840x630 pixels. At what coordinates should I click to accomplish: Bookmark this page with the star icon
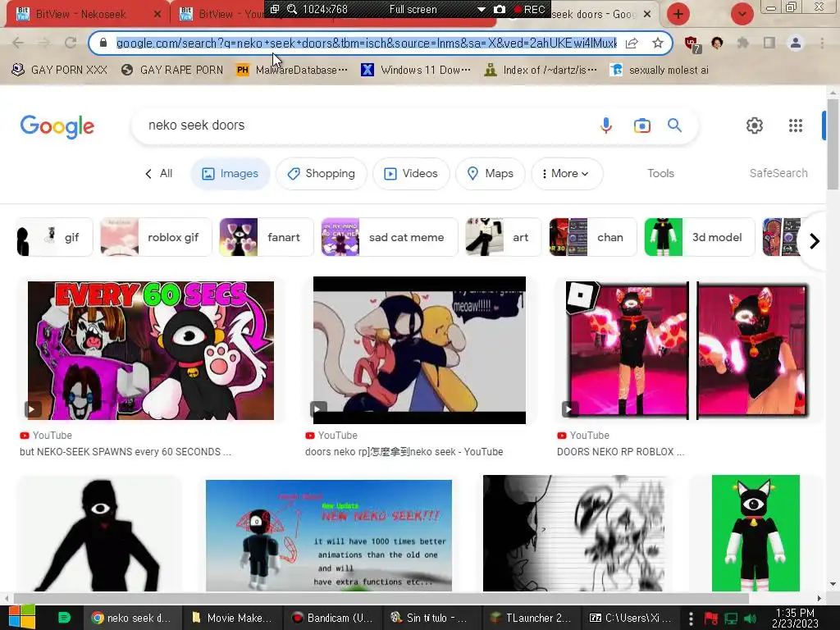(658, 43)
